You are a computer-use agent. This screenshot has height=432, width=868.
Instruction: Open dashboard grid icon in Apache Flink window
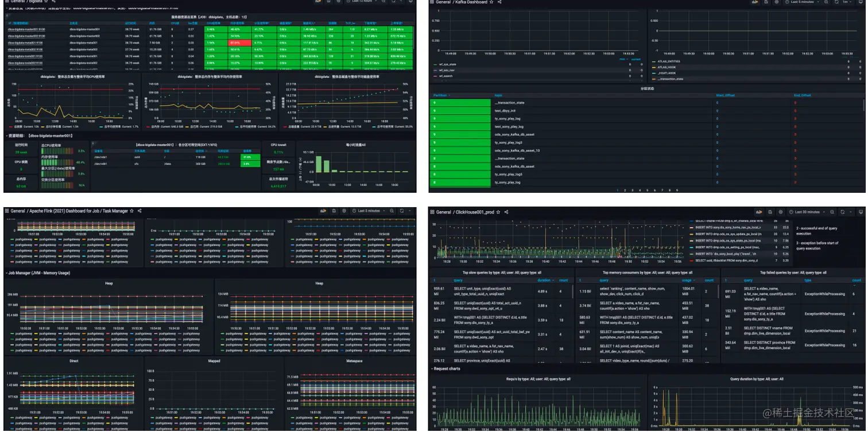point(7,211)
